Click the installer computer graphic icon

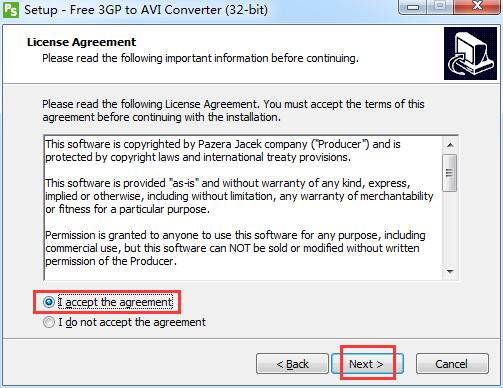tap(470, 53)
